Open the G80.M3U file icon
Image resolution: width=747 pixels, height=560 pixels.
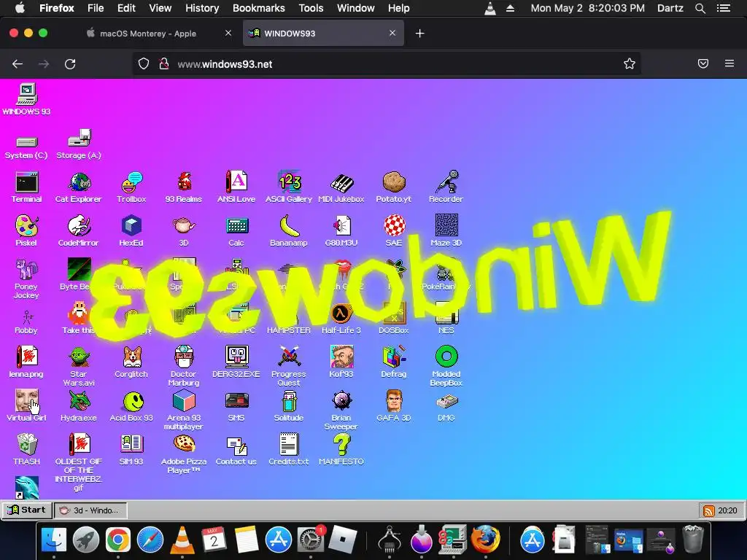point(341,226)
